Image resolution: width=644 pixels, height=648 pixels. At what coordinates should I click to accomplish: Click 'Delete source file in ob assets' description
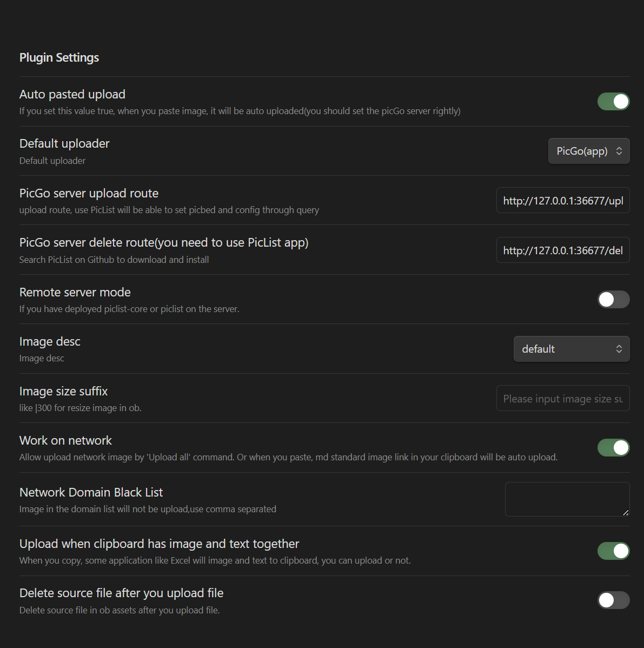click(x=119, y=610)
